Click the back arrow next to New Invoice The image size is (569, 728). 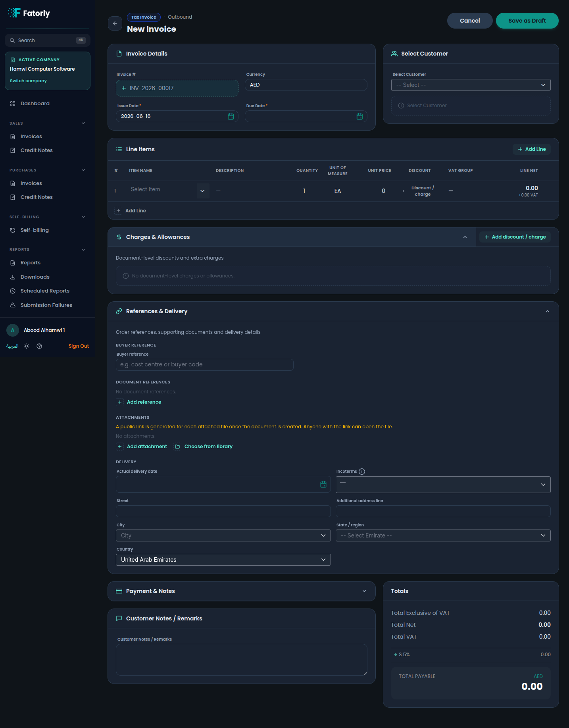(115, 23)
